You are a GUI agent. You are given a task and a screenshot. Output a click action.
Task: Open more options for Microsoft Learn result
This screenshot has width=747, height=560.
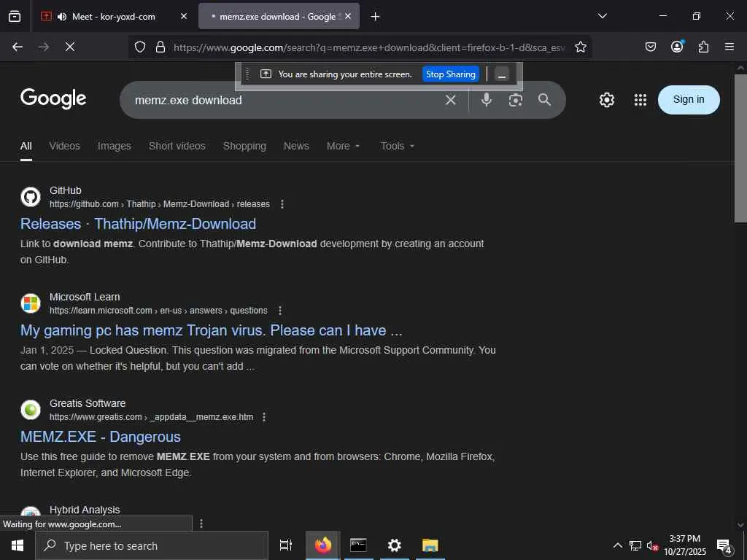(280, 311)
